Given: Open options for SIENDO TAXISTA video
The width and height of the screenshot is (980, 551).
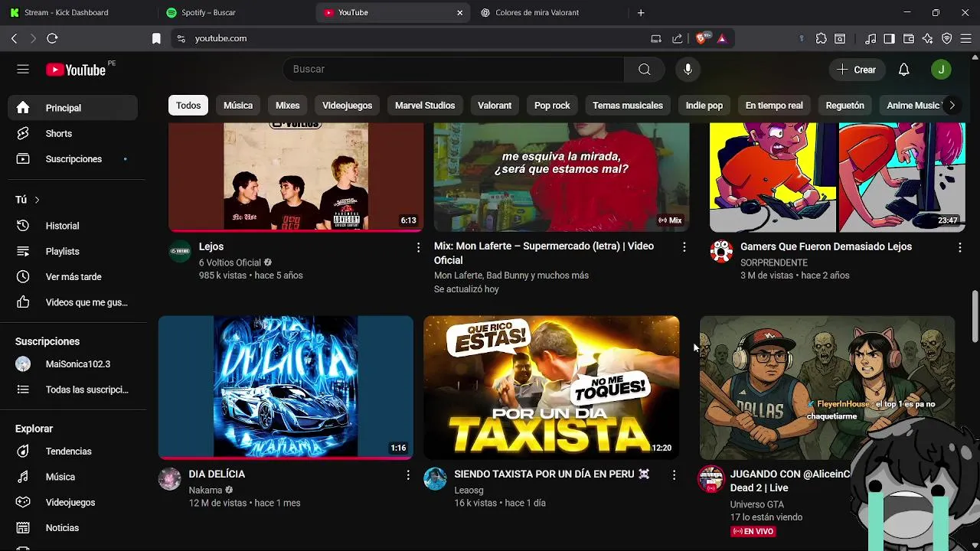Looking at the screenshot, I should pyautogui.click(x=674, y=475).
